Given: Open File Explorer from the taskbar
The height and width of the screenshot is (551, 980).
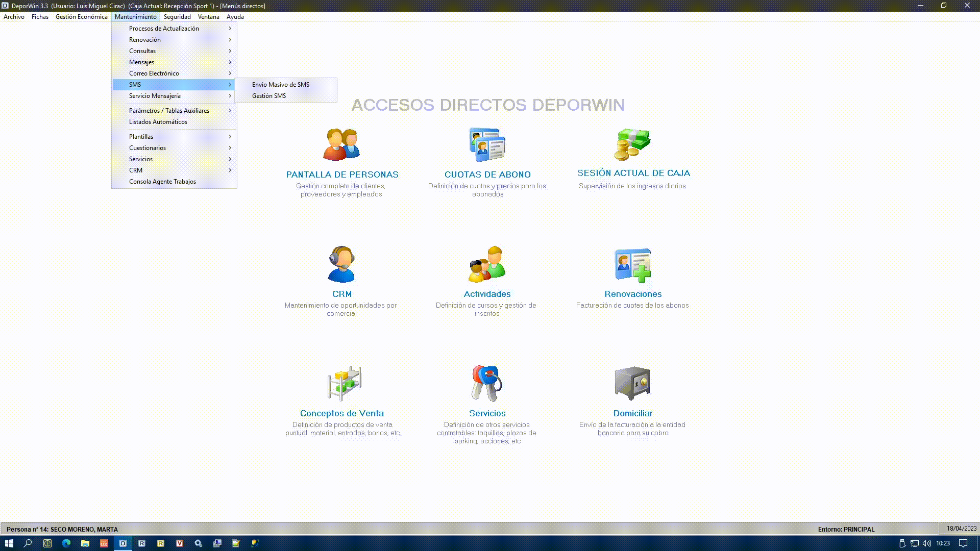Looking at the screenshot, I should click(x=85, y=543).
